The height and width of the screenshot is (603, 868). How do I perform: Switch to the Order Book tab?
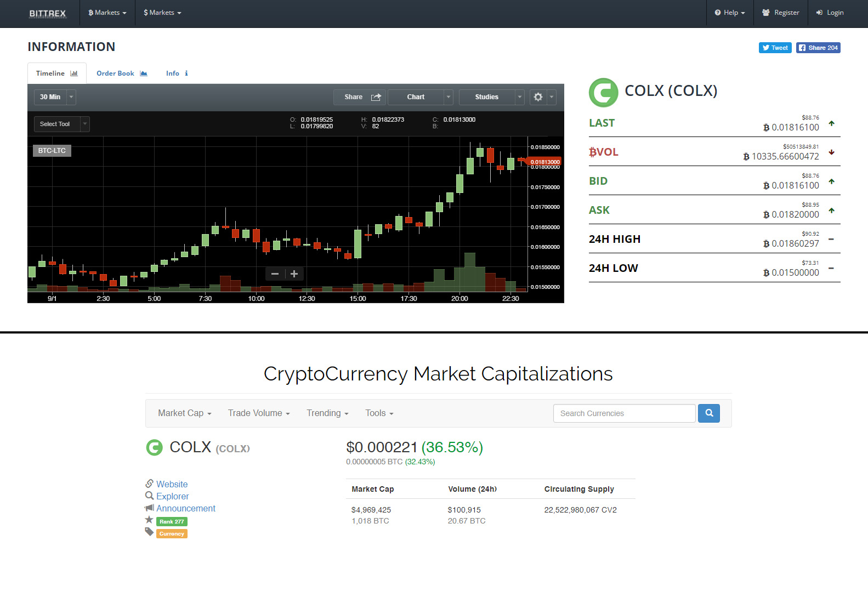[x=122, y=73]
